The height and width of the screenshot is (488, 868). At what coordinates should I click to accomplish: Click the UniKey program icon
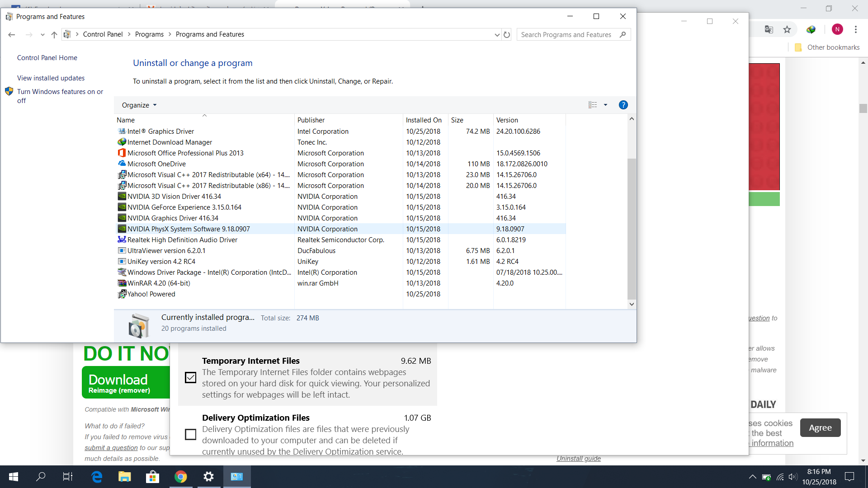point(122,262)
